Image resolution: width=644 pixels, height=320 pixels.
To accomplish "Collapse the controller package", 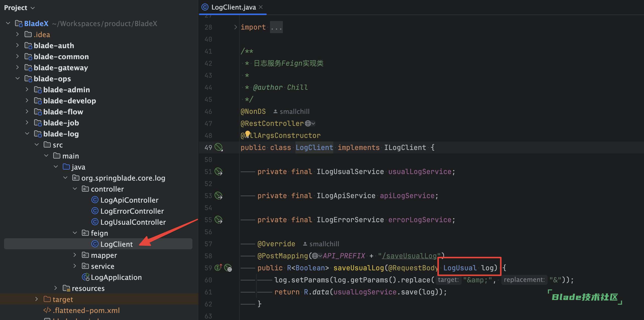I will tap(75, 189).
